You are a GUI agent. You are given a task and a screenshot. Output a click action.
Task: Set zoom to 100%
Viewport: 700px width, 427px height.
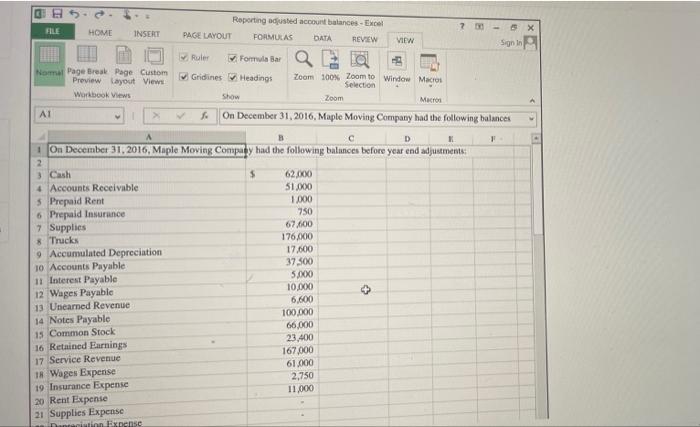(x=330, y=66)
